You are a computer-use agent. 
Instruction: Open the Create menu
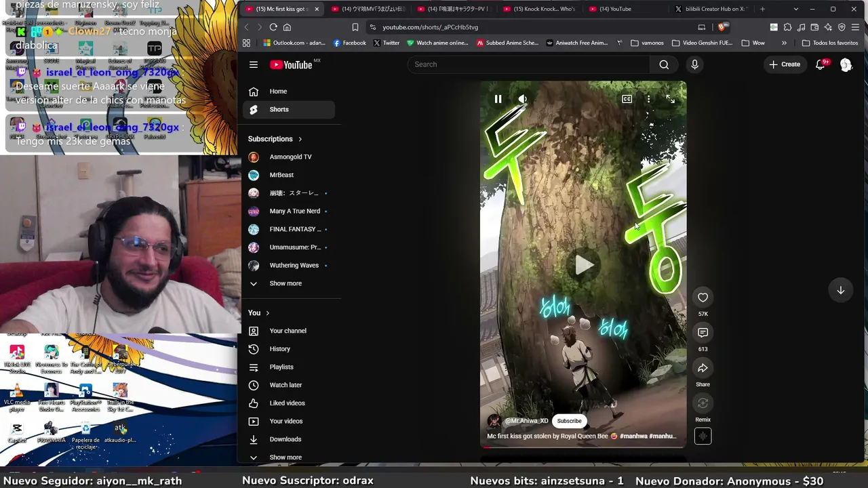tap(785, 64)
